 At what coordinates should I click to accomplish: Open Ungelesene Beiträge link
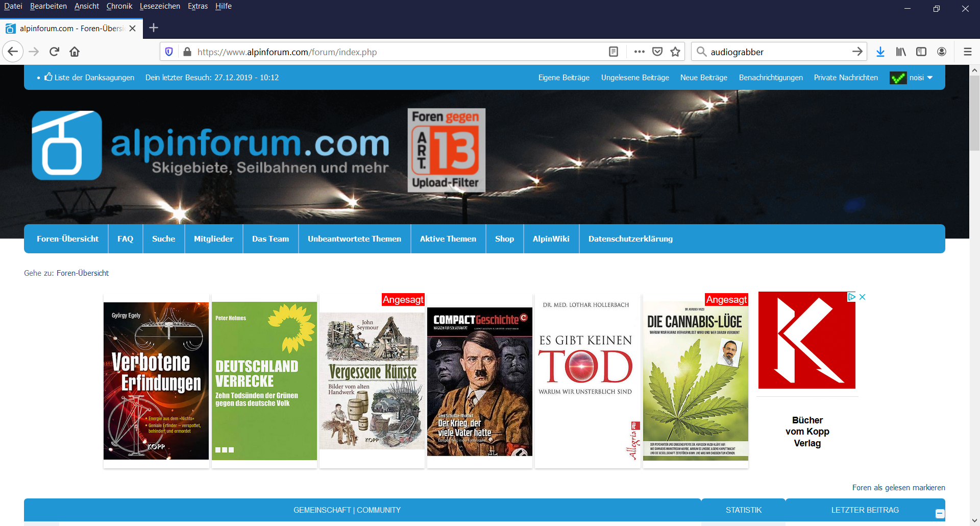pos(635,78)
